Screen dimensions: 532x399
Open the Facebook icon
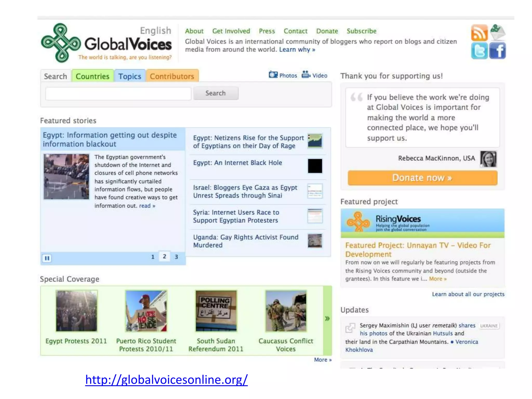(x=497, y=51)
